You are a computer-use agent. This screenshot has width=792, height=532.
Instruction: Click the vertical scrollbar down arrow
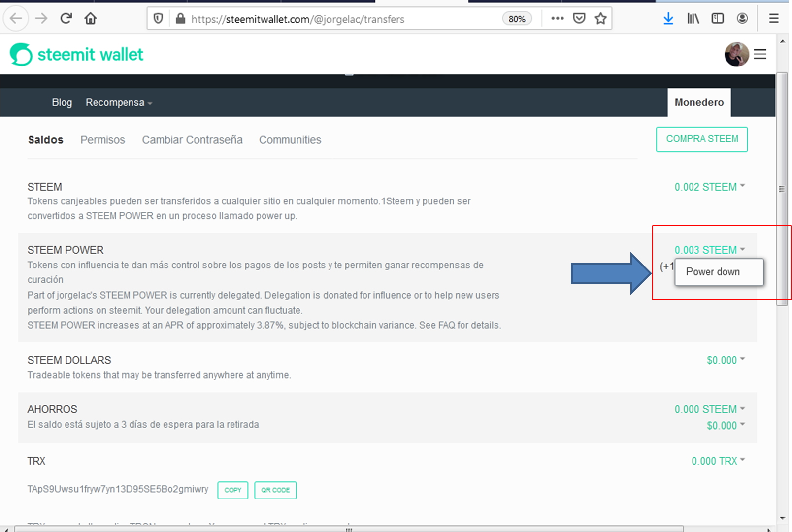(782, 518)
